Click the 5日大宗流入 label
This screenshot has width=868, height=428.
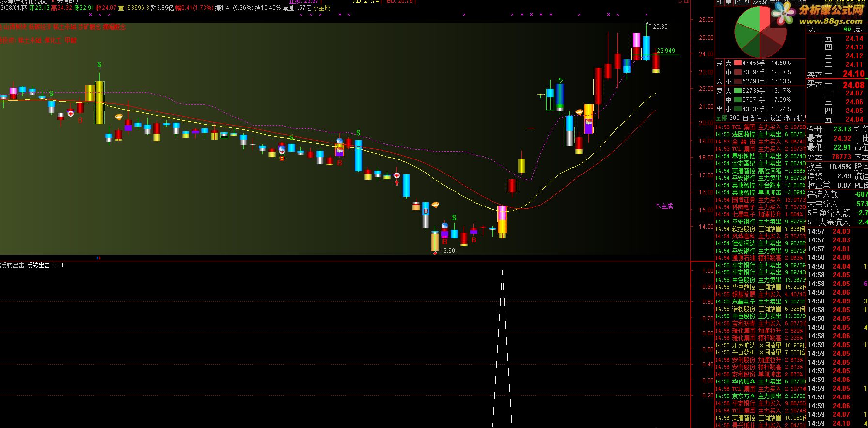828,222
